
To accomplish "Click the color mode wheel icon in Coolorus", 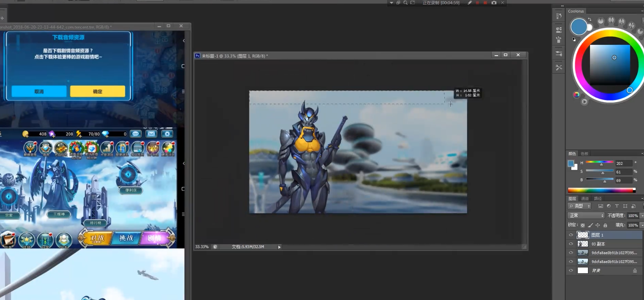I will [576, 94].
